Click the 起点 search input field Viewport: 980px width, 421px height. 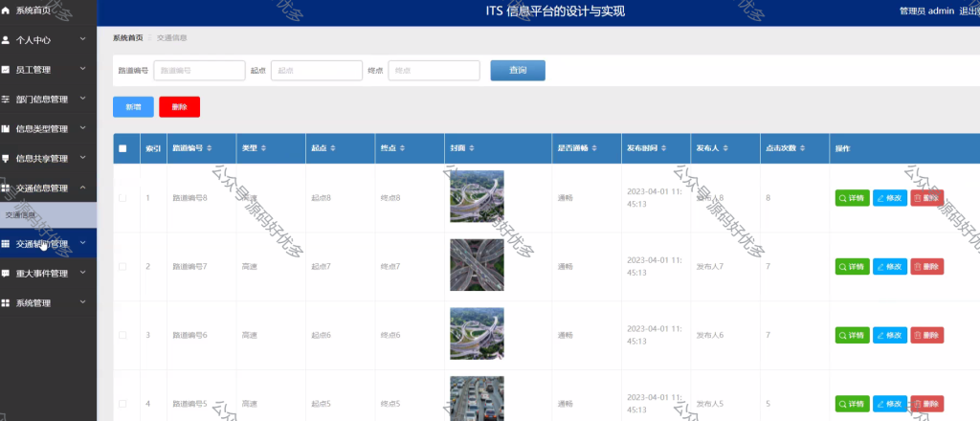click(x=317, y=71)
